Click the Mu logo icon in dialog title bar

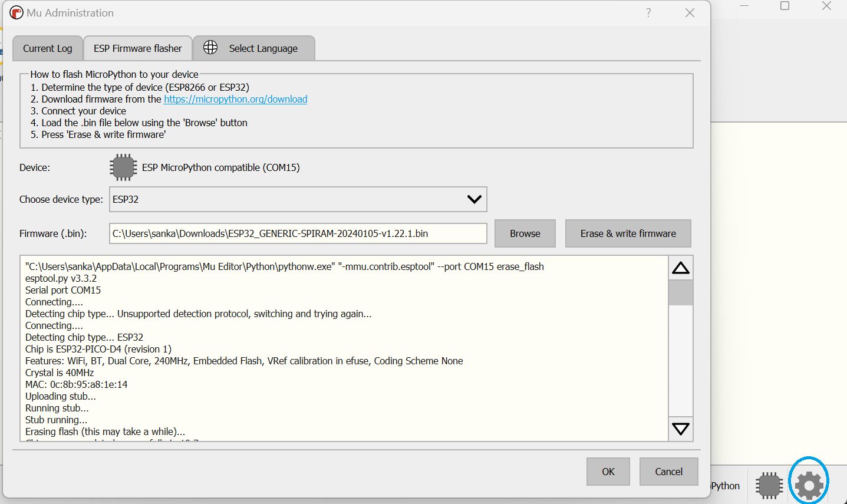tap(16, 13)
